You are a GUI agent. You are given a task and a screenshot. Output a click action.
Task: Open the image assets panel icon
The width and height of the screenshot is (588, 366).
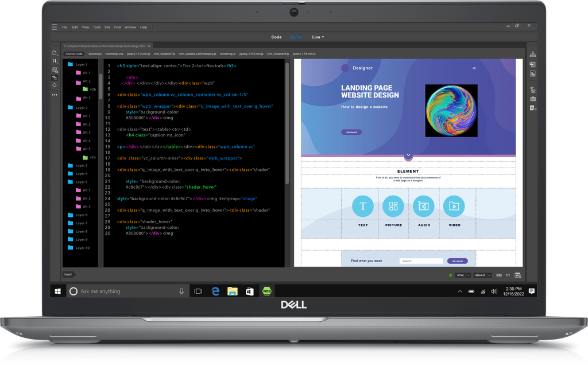[x=532, y=74]
